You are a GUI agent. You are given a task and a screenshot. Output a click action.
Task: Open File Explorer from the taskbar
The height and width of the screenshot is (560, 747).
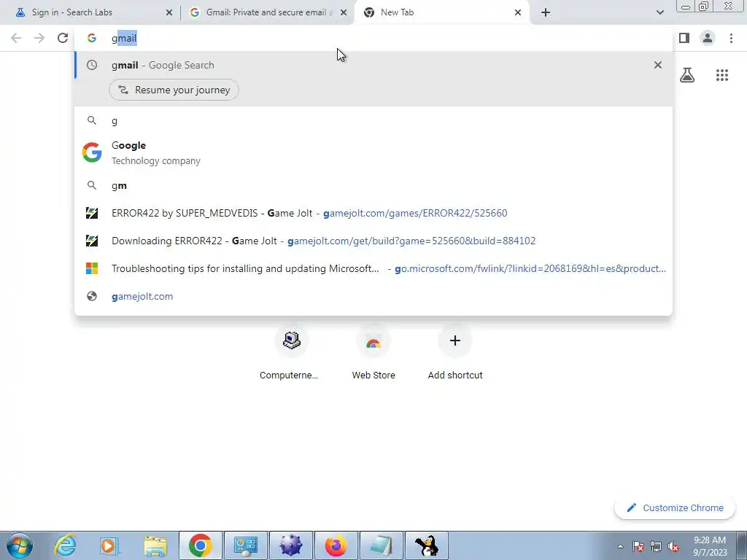tap(155, 545)
